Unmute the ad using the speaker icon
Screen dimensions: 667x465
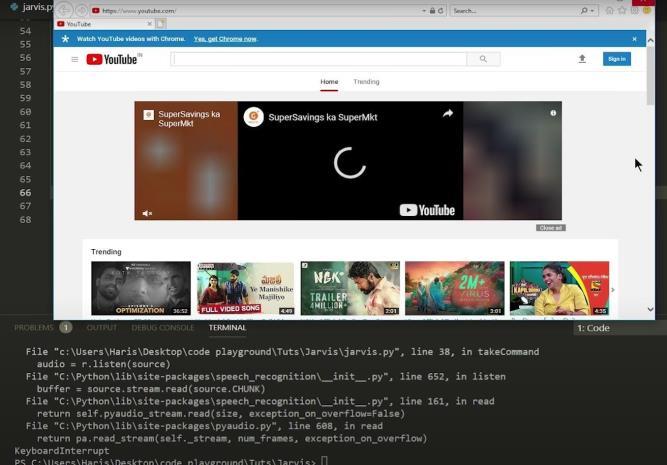pyautogui.click(x=147, y=213)
